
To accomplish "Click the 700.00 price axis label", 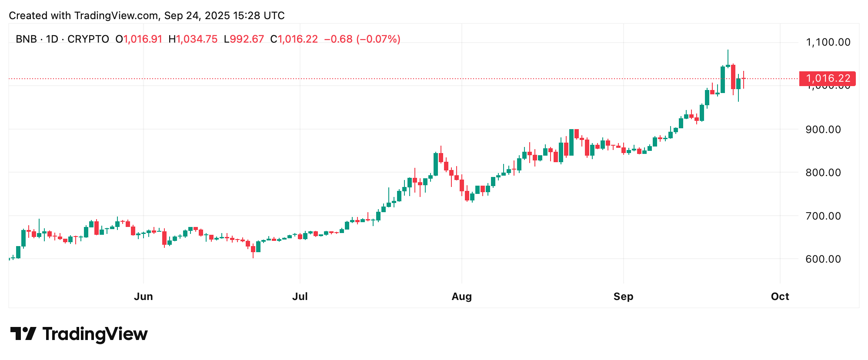I will point(823,216).
